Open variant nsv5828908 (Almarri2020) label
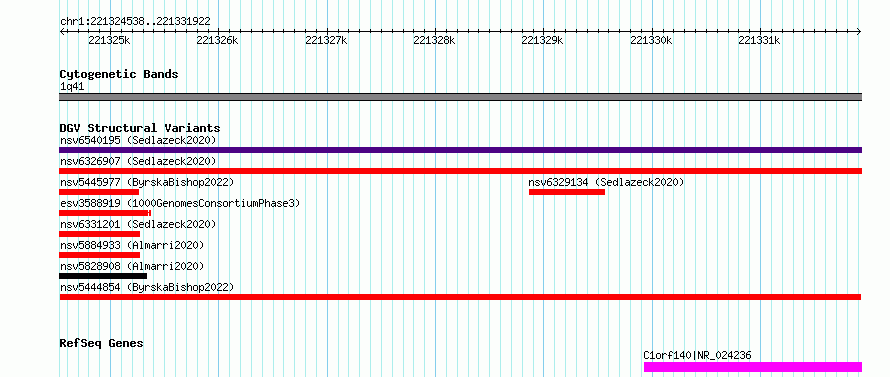Viewport: 890px width, 377px height. (x=132, y=266)
